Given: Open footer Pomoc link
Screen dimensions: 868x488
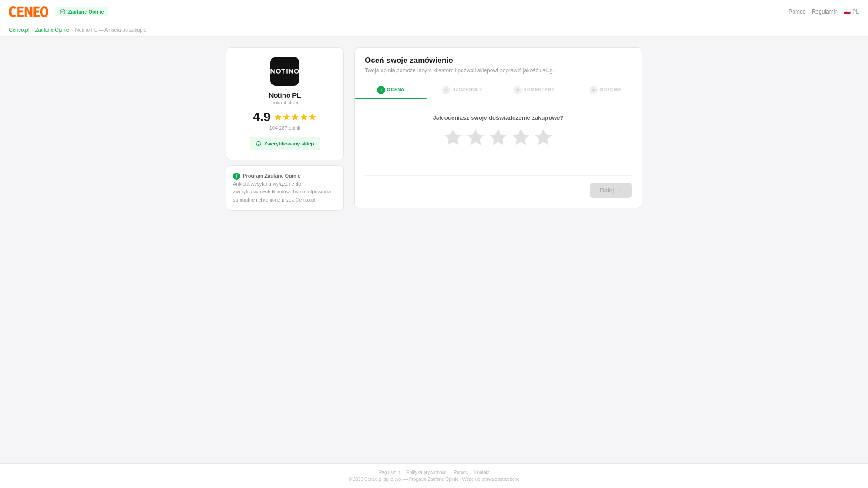Looking at the screenshot, I should (461, 473).
